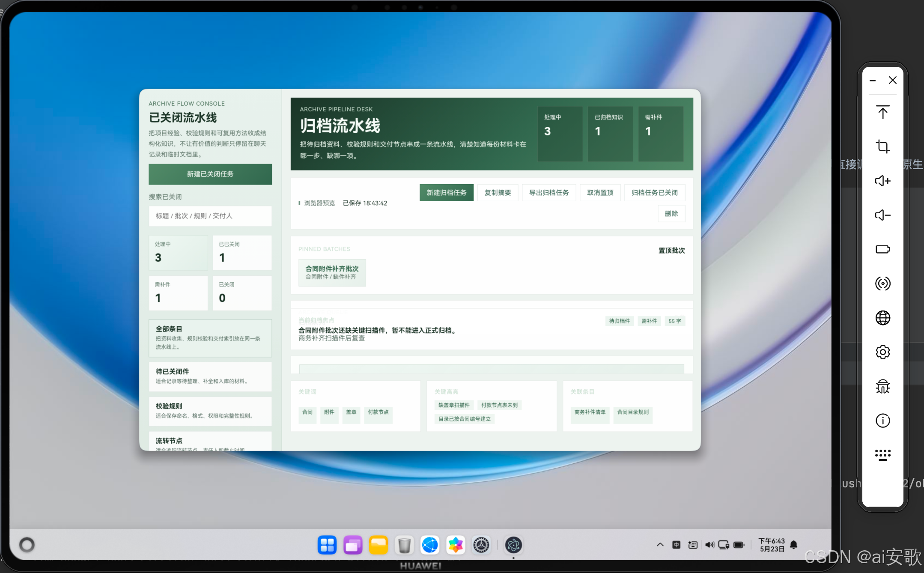Click the sidebar 需补件 1 stat card

tap(178, 293)
